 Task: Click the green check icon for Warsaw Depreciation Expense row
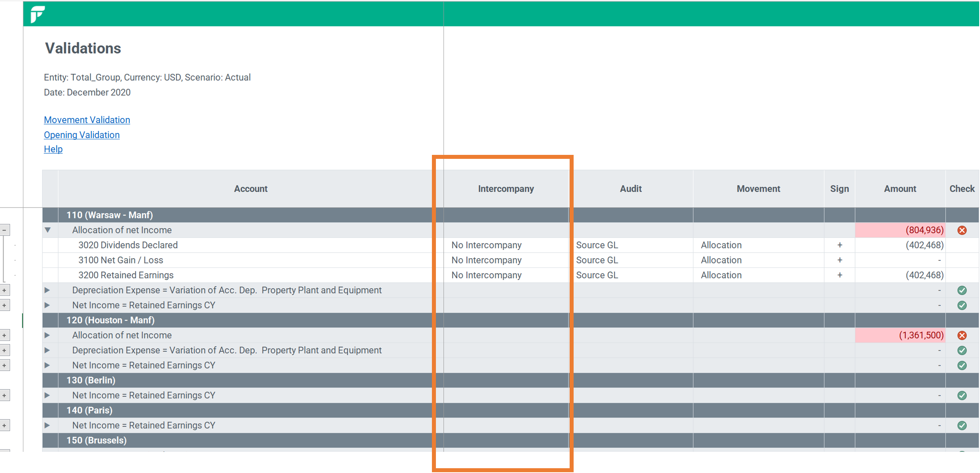tap(962, 291)
